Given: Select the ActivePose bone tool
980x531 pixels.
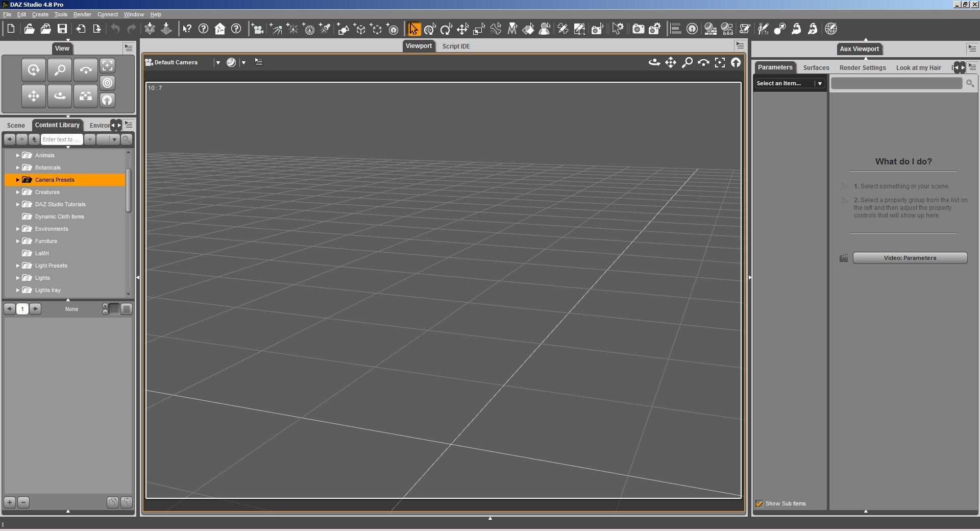Looking at the screenshot, I should pyautogui.click(x=496, y=29).
